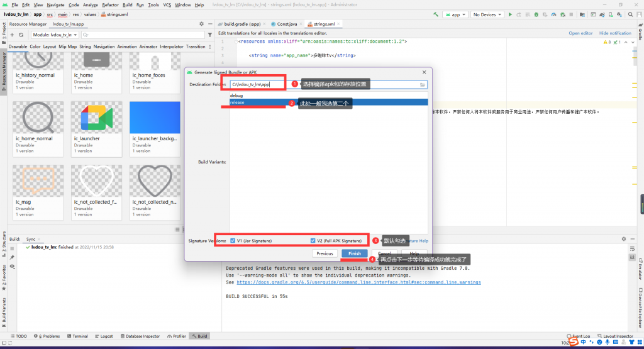
Task: Click the Resource Manager settings gear
Action: (202, 25)
